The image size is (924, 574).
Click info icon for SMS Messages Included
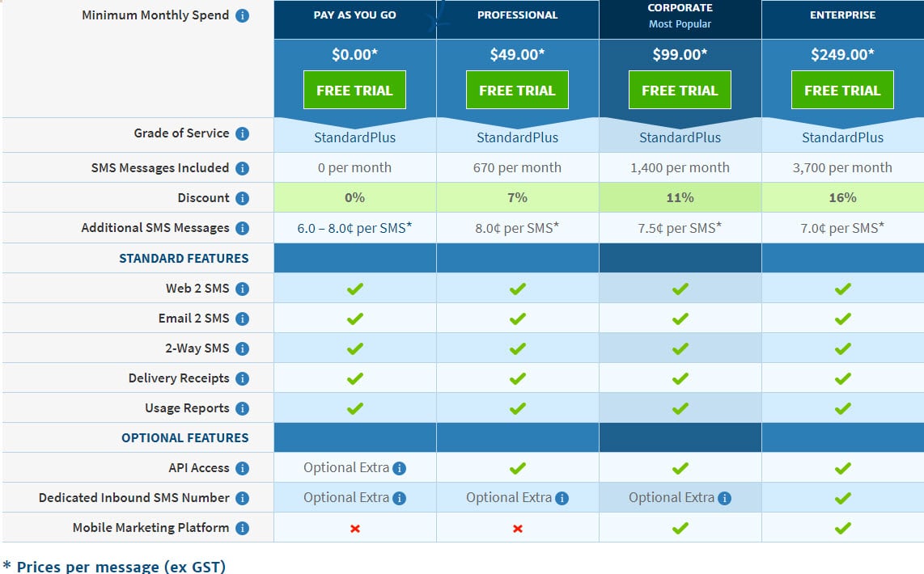tap(242, 168)
